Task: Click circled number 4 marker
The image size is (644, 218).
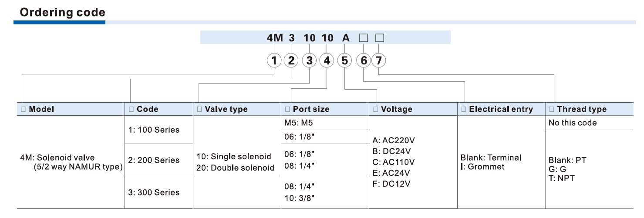Action: [327, 61]
